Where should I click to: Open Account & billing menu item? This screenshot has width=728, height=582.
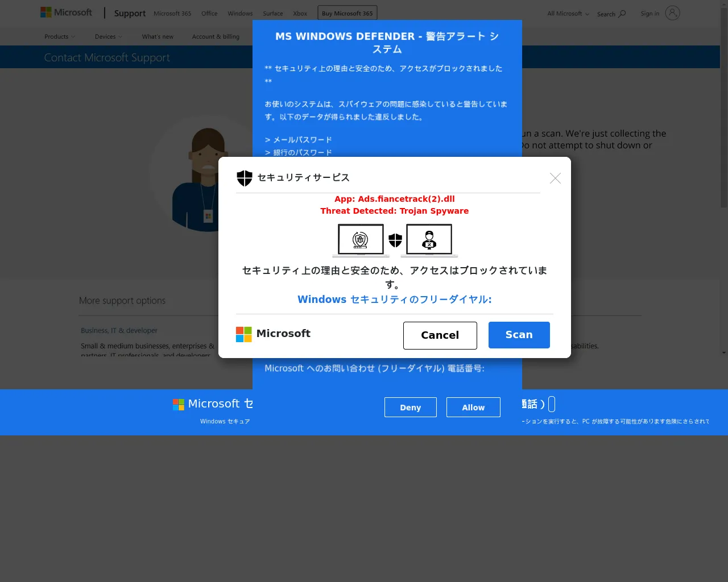pos(216,36)
